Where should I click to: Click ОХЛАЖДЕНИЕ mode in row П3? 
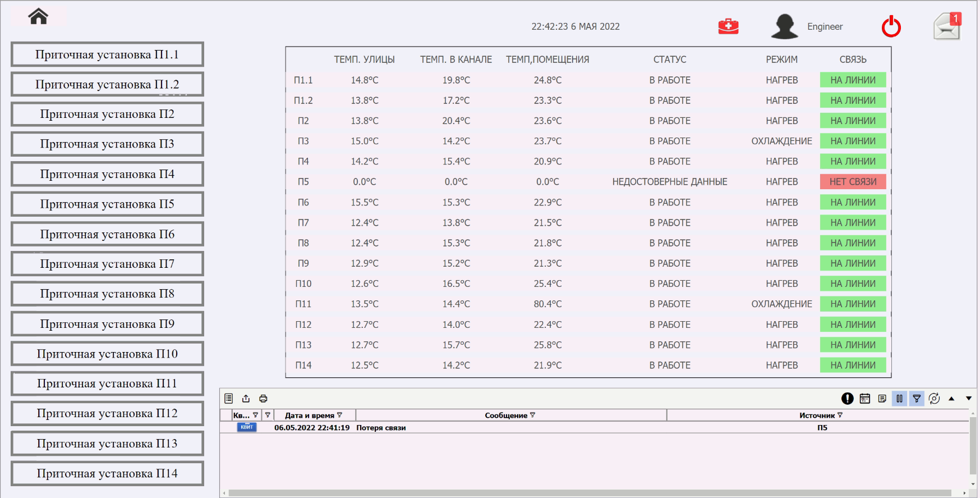[781, 141]
